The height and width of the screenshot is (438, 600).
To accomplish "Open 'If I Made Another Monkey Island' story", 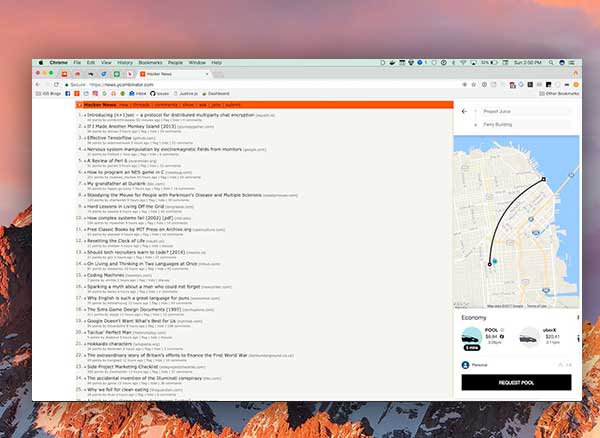I will (132, 126).
